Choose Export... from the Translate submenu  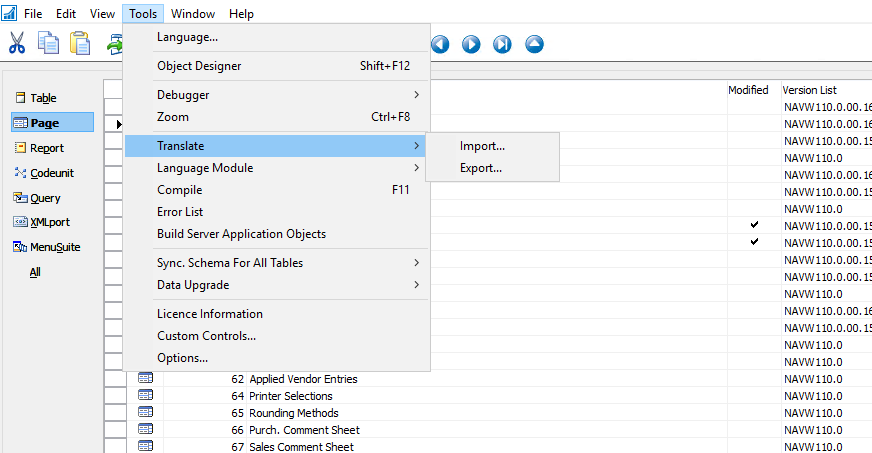[481, 168]
